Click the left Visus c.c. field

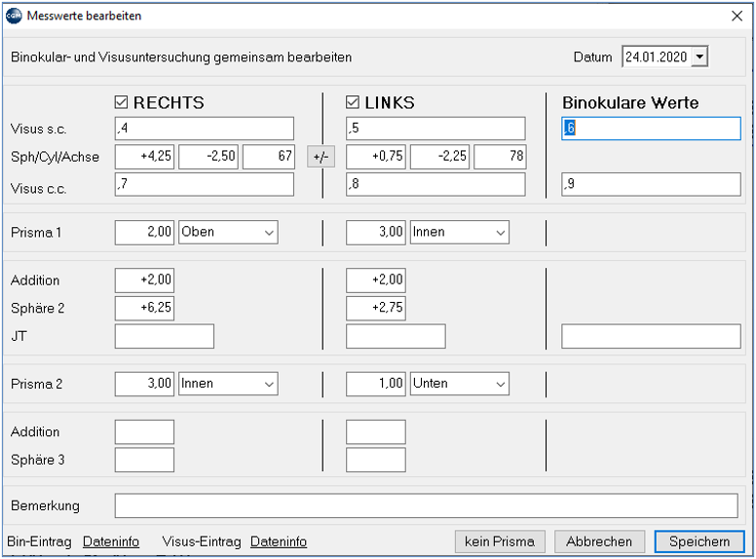(435, 185)
